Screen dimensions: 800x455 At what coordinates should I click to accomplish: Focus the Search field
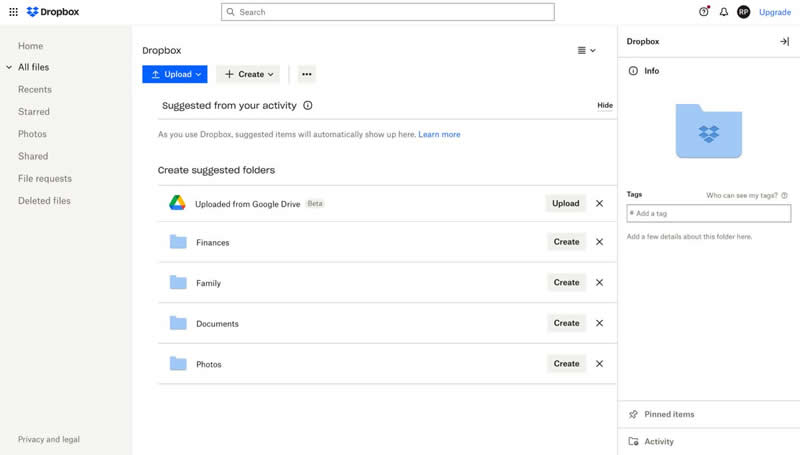click(x=388, y=12)
